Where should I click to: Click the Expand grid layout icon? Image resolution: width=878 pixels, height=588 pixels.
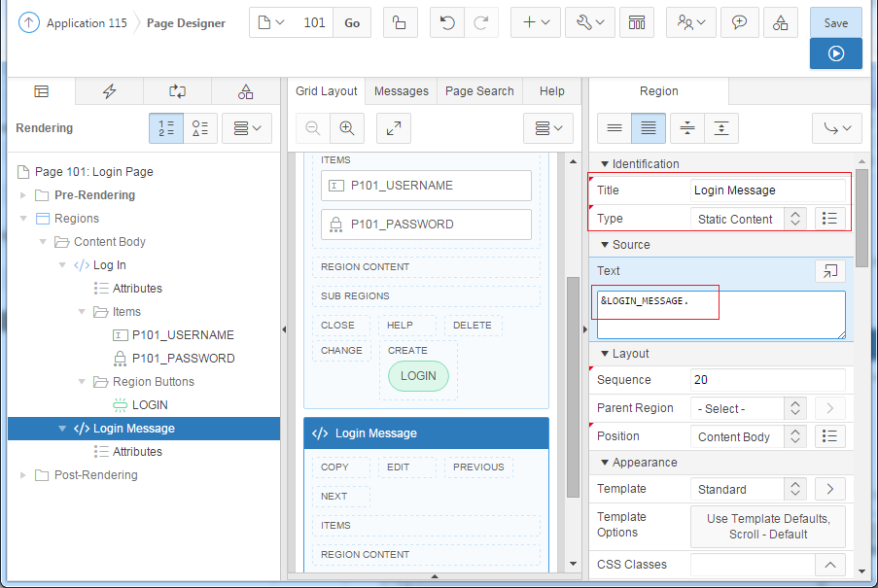tap(394, 128)
